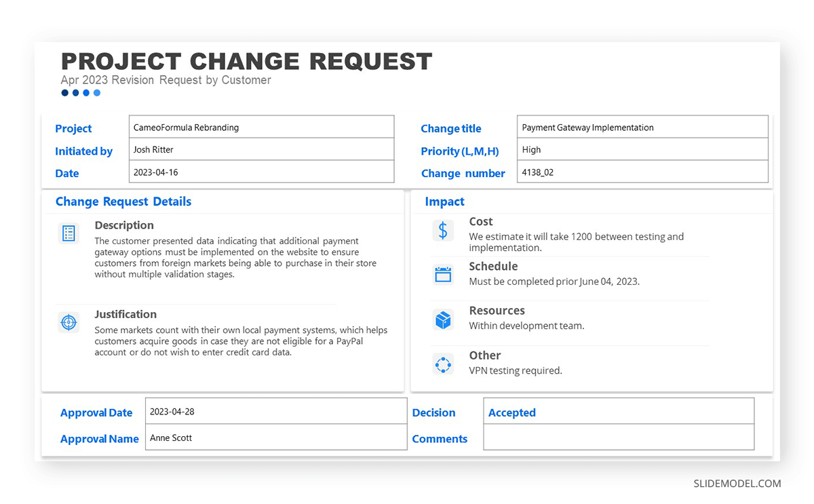814x504 pixels.
Task: Click the Change Request Details heading
Action: click(x=123, y=201)
